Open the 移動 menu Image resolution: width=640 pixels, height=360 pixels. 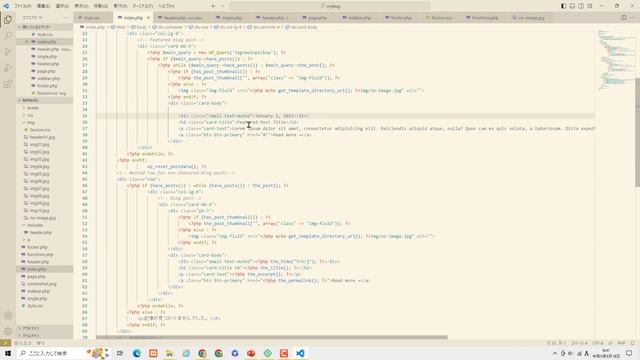click(101, 6)
